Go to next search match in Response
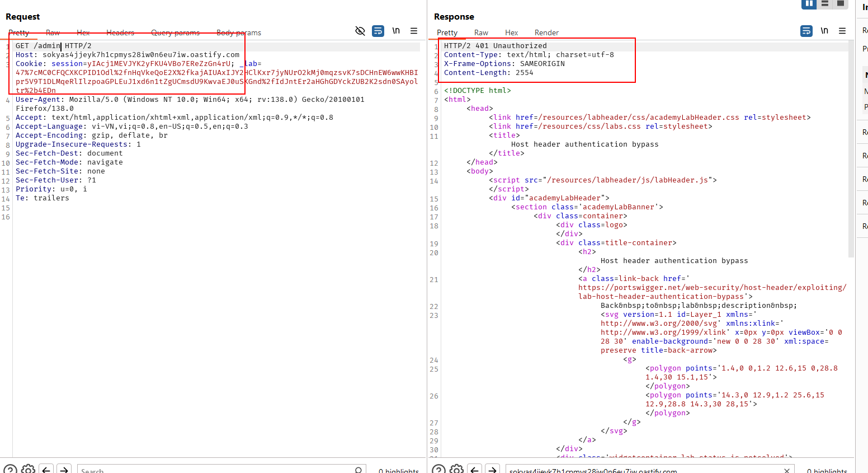The width and height of the screenshot is (868, 473). point(493,470)
